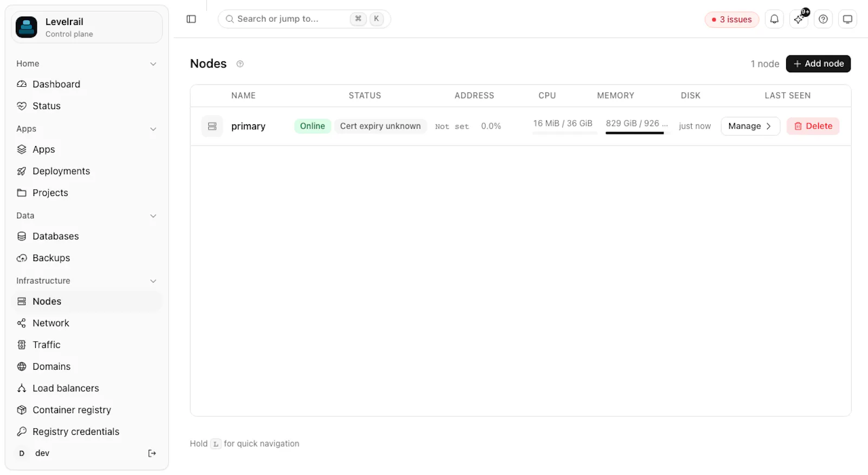Screen dimensions: 868x475
Task: Open Databases
Action: pos(87,236)
